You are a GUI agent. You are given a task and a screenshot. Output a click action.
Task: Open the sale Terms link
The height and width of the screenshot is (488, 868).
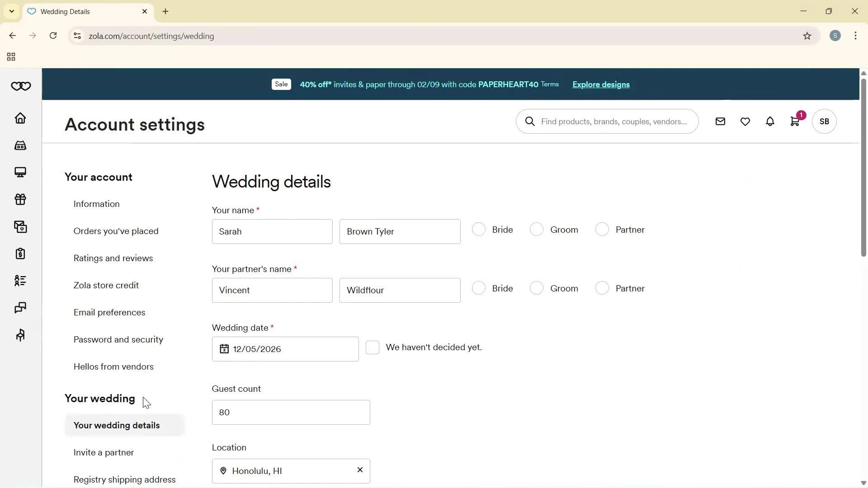(x=549, y=84)
